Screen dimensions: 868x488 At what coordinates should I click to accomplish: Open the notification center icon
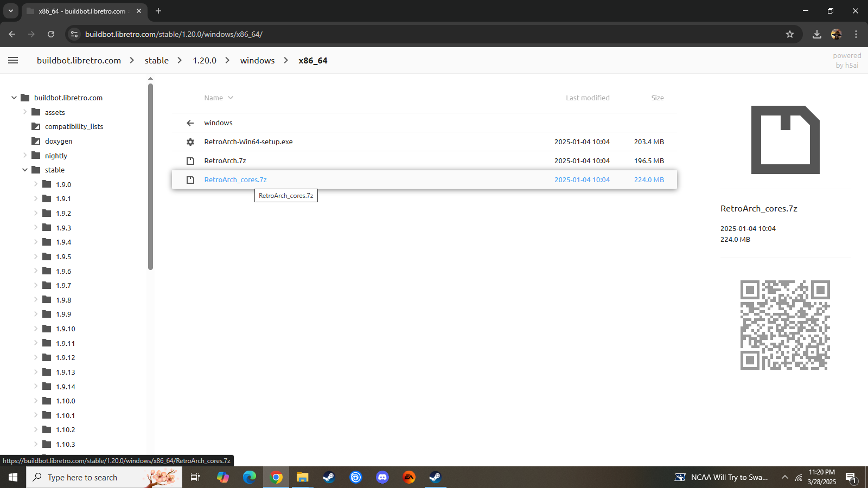click(x=851, y=477)
